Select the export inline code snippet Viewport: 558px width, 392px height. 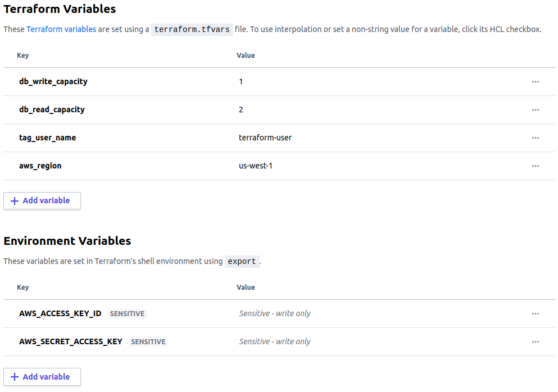tap(242, 261)
